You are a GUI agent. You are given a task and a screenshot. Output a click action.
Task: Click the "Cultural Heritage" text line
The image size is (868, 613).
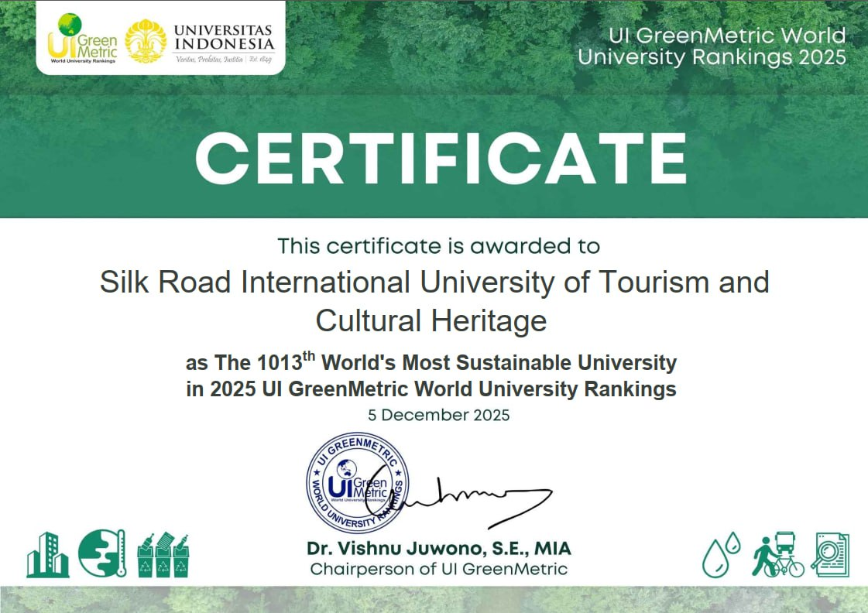tap(431, 321)
